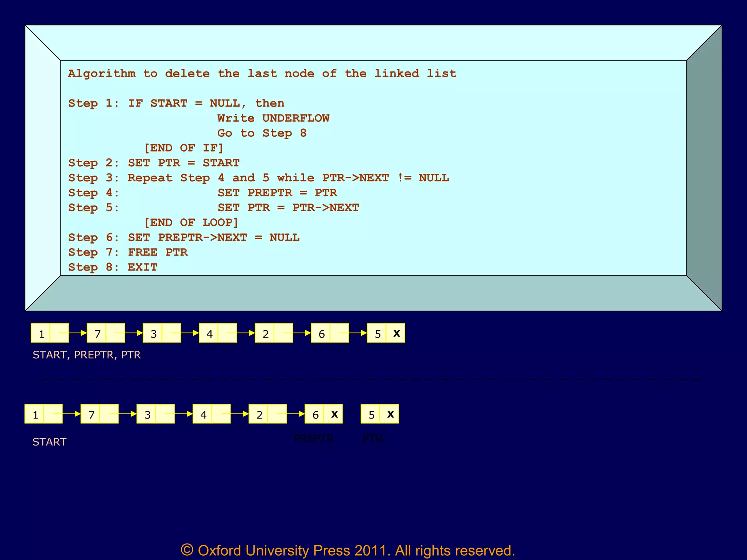
Task: Click 'SET PREPTR = PTR' in Step 4
Action: point(277,193)
